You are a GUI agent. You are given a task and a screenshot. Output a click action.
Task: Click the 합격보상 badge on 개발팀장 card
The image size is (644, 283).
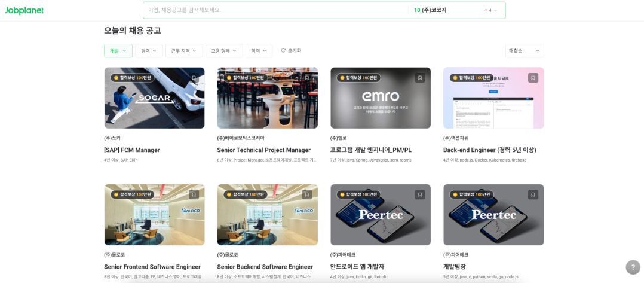point(471,194)
